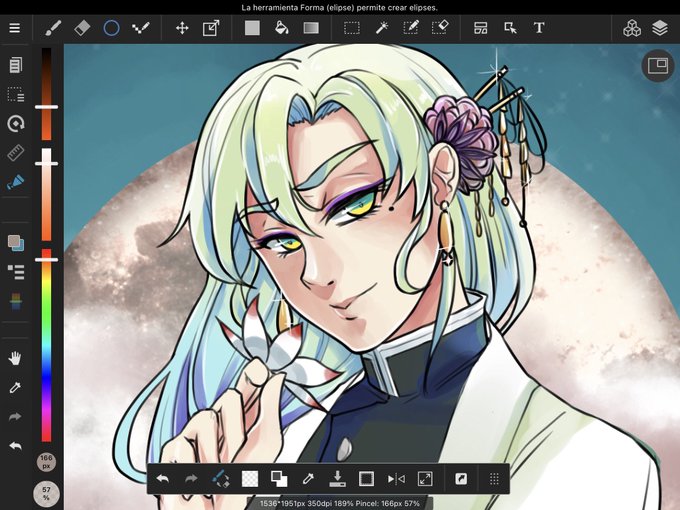
Task: Select the Hand pan tool
Action: pyautogui.click(x=16, y=358)
